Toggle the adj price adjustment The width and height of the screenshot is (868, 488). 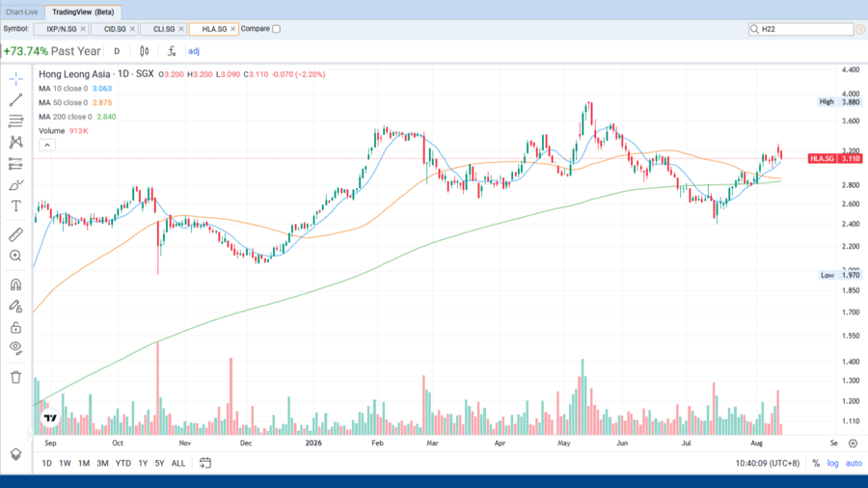pos(194,51)
